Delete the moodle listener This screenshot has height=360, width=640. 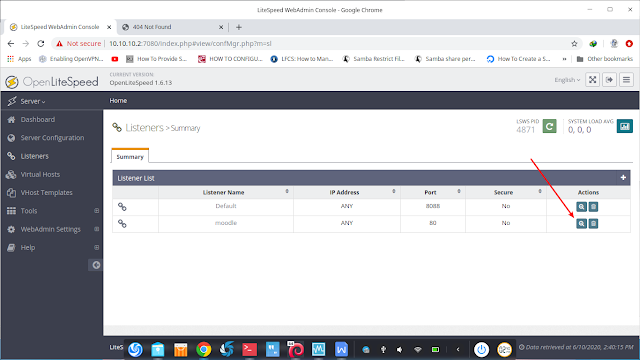coord(593,224)
